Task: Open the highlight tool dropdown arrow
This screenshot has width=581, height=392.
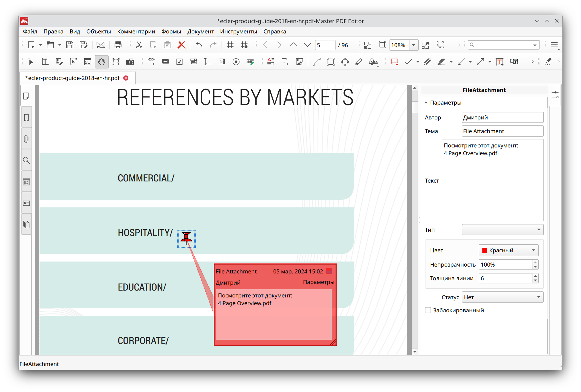Action: (451, 62)
